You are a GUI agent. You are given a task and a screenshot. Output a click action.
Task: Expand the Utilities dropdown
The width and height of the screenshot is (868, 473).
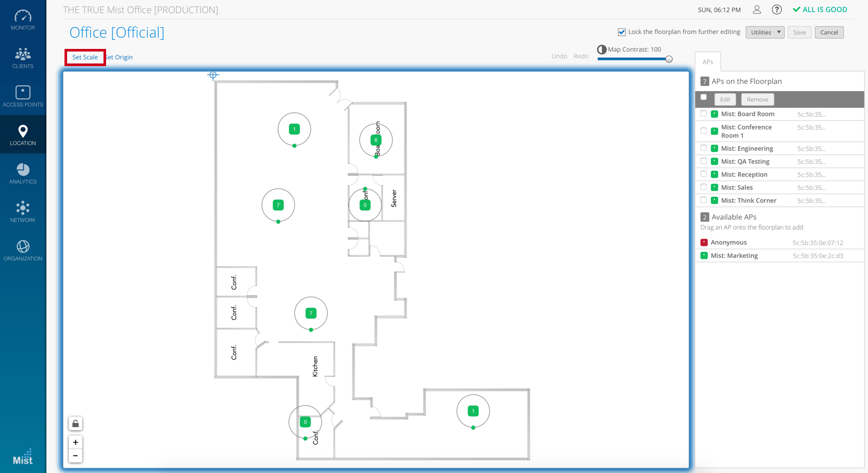[765, 32]
